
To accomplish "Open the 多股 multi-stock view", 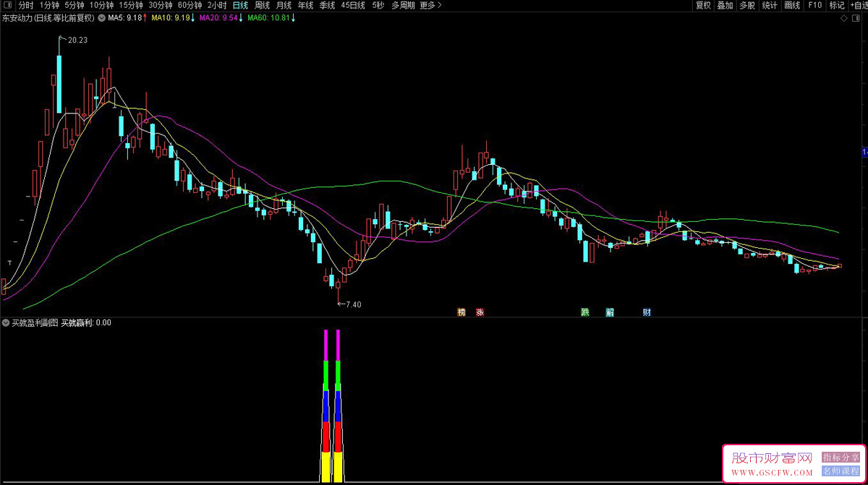I will click(x=747, y=5).
